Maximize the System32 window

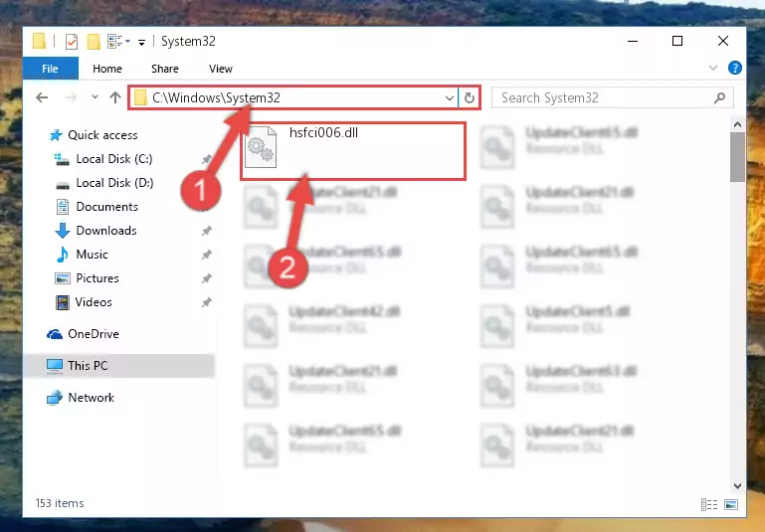click(x=677, y=42)
